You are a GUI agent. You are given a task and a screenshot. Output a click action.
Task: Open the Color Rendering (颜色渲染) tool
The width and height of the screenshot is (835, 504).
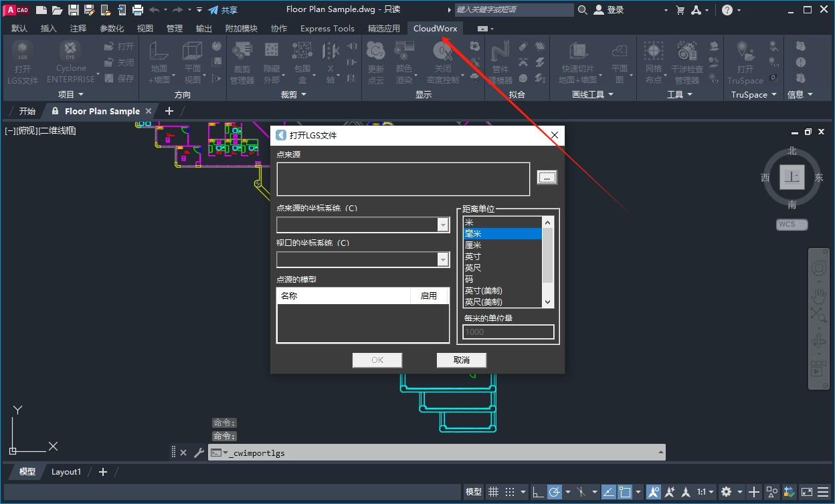[x=404, y=61]
